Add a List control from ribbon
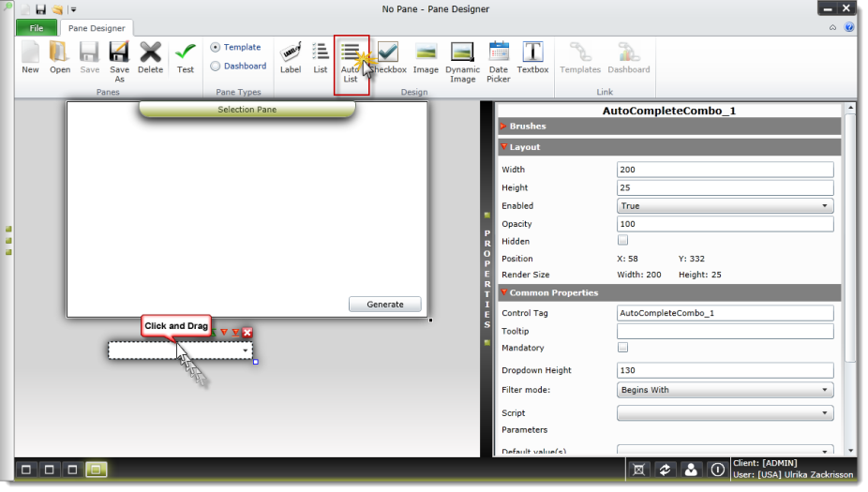The width and height of the screenshot is (868, 492). point(320,57)
